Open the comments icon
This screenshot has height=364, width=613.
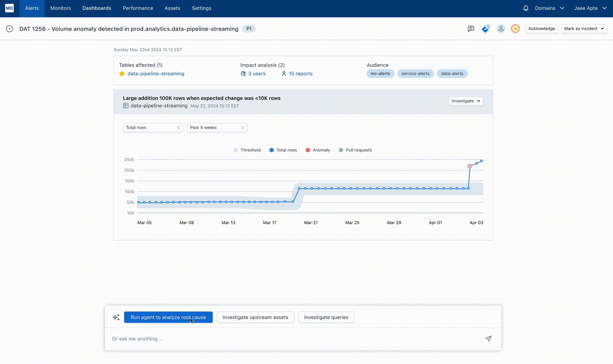click(x=471, y=29)
